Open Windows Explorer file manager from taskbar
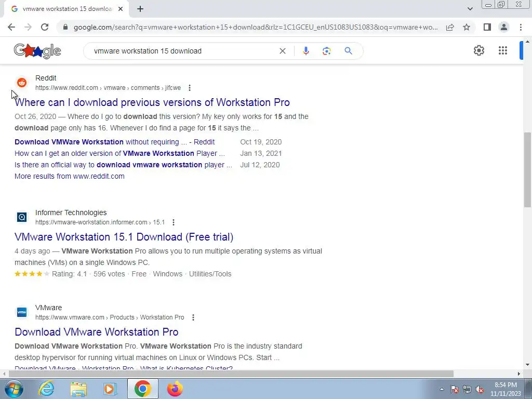The height and width of the screenshot is (399, 532). [78, 389]
